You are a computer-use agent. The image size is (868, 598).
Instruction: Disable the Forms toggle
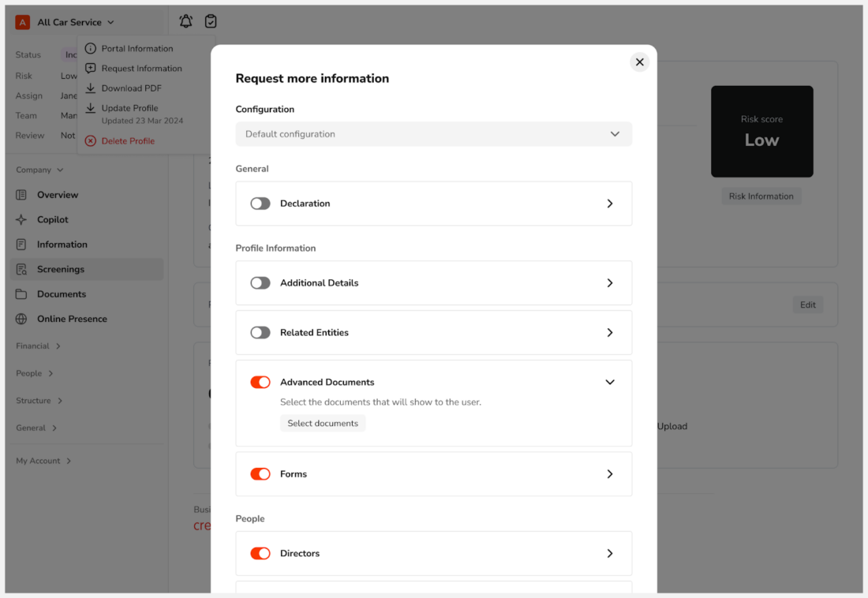coord(260,474)
